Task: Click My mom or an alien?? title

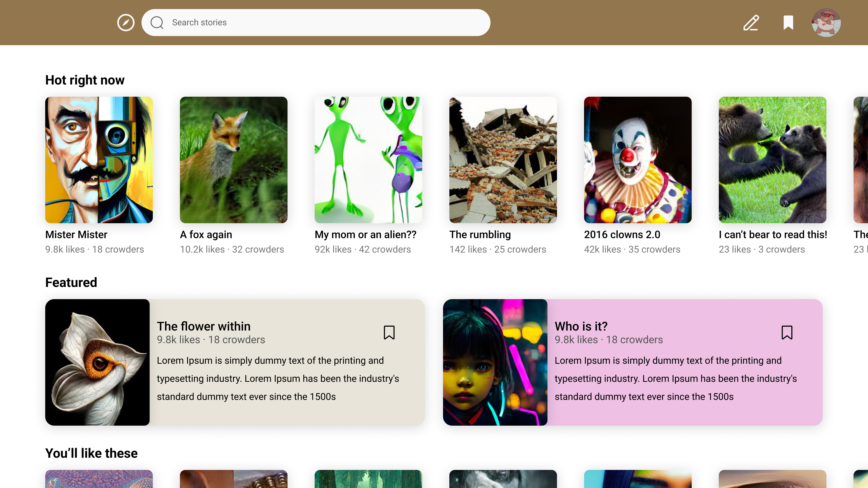Action: coord(365,235)
